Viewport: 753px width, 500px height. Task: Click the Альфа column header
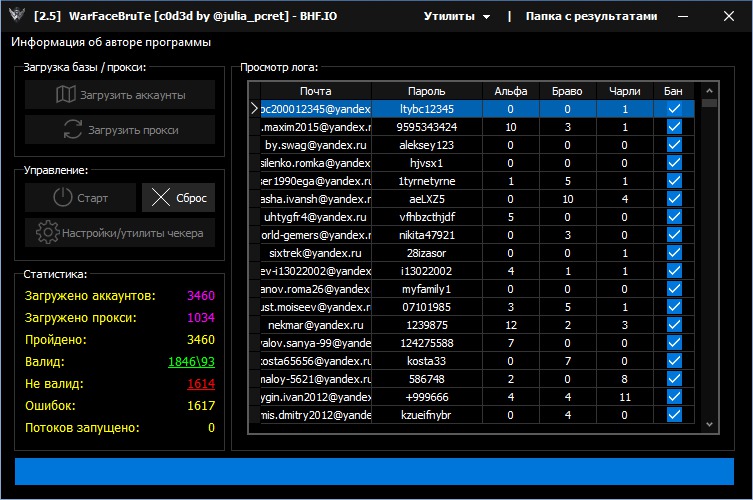[x=510, y=91]
